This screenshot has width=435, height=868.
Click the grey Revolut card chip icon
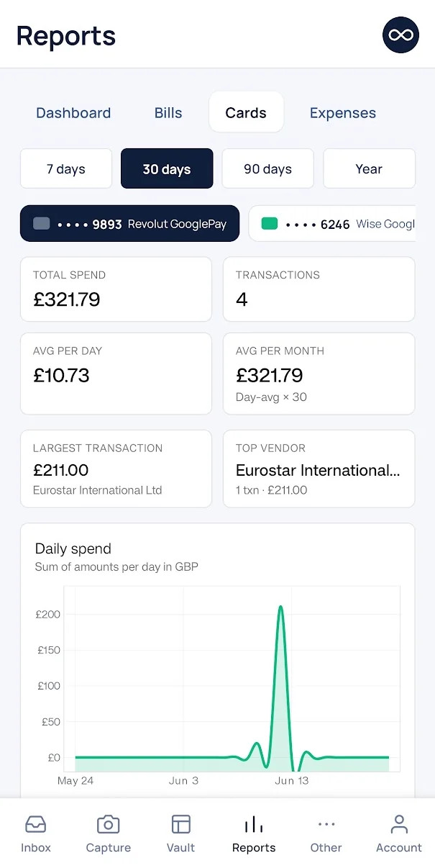coord(42,224)
